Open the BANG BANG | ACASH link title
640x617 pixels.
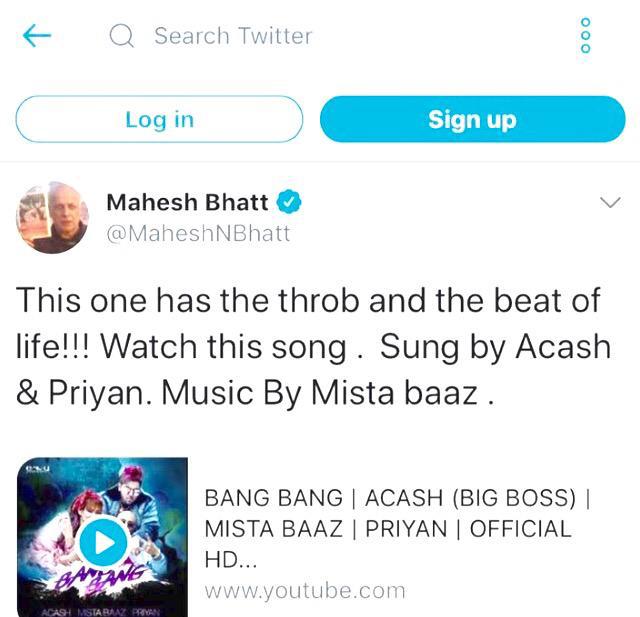pos(398,528)
